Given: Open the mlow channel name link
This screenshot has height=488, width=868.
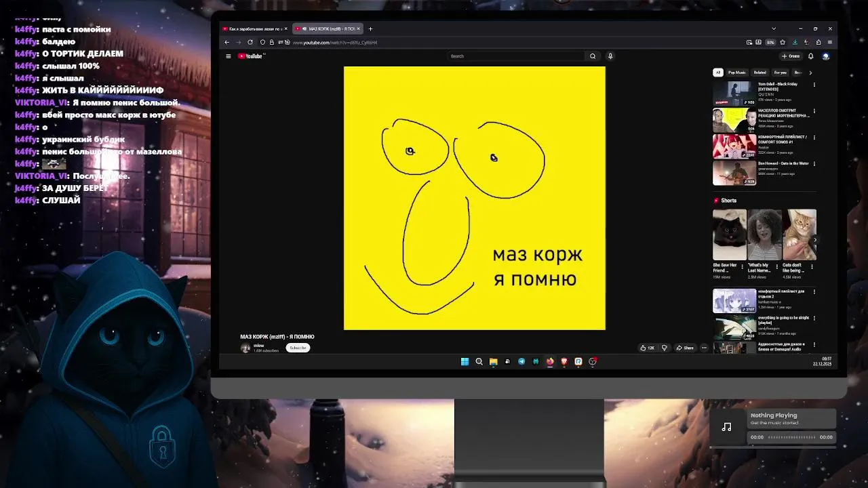Looking at the screenshot, I should [258, 346].
